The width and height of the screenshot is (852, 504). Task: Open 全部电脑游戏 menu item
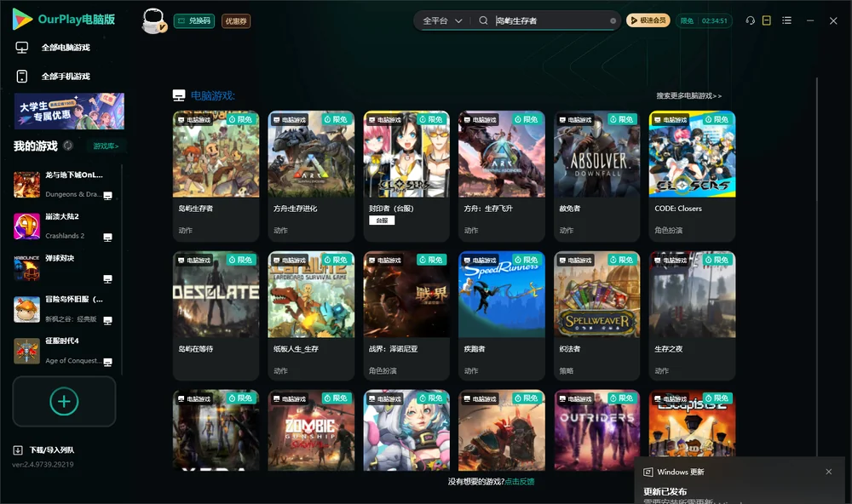(x=66, y=48)
